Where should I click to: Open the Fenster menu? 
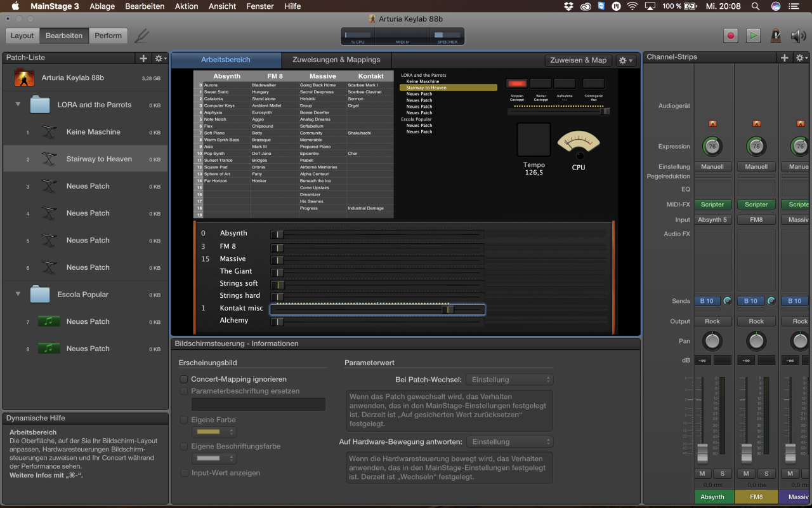(260, 6)
